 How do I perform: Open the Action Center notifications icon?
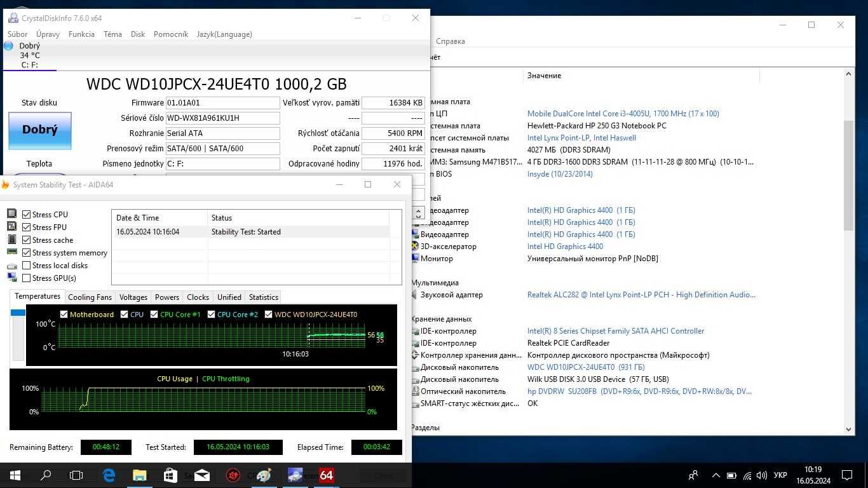coord(847,475)
